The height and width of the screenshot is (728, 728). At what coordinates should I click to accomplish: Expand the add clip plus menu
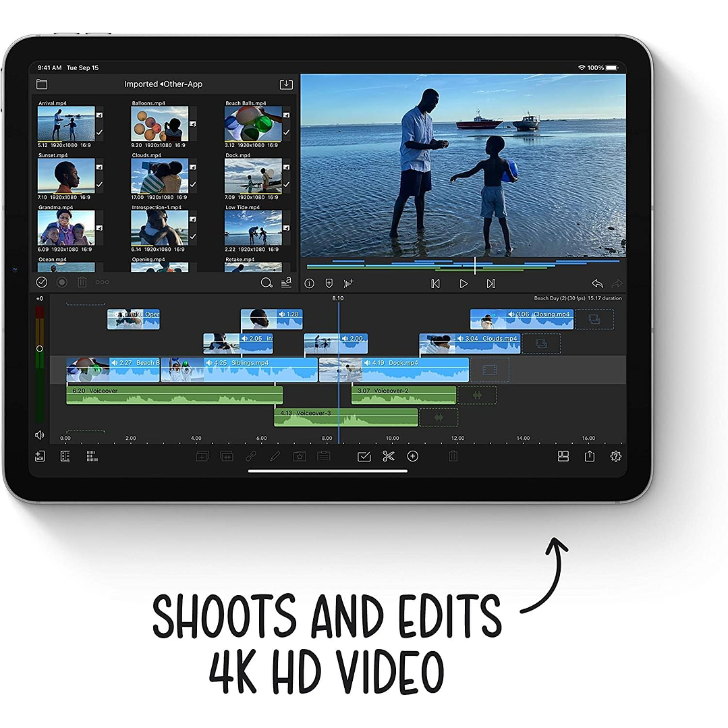coord(413,457)
